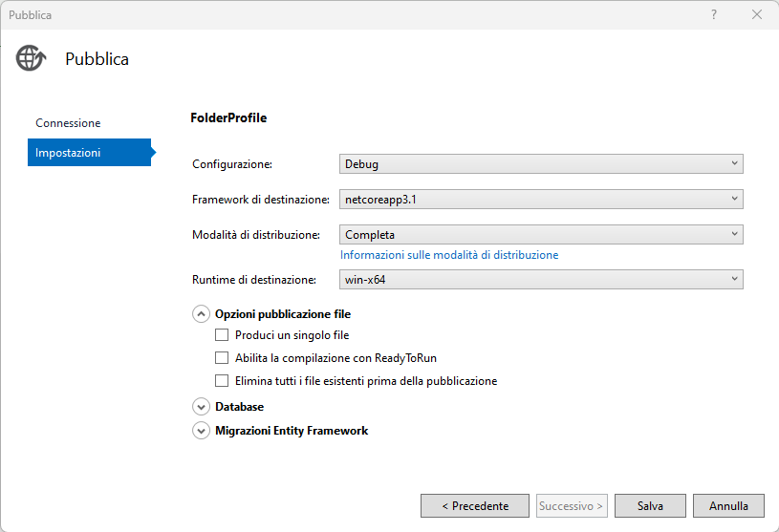This screenshot has height=532, width=779.
Task: Open Modalità di distribuzione dropdown
Action: coord(541,234)
